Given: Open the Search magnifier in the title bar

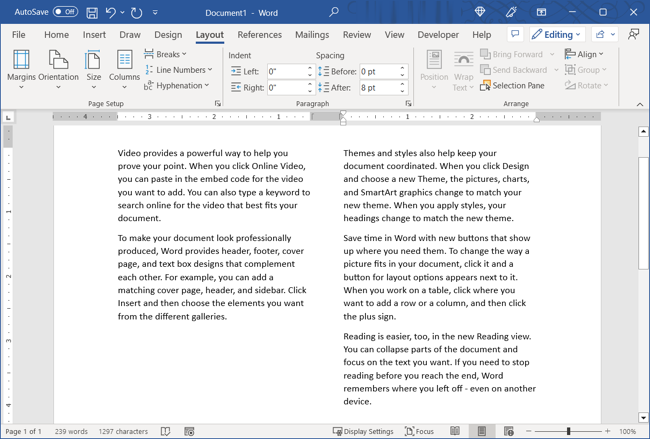Looking at the screenshot, I should point(334,12).
